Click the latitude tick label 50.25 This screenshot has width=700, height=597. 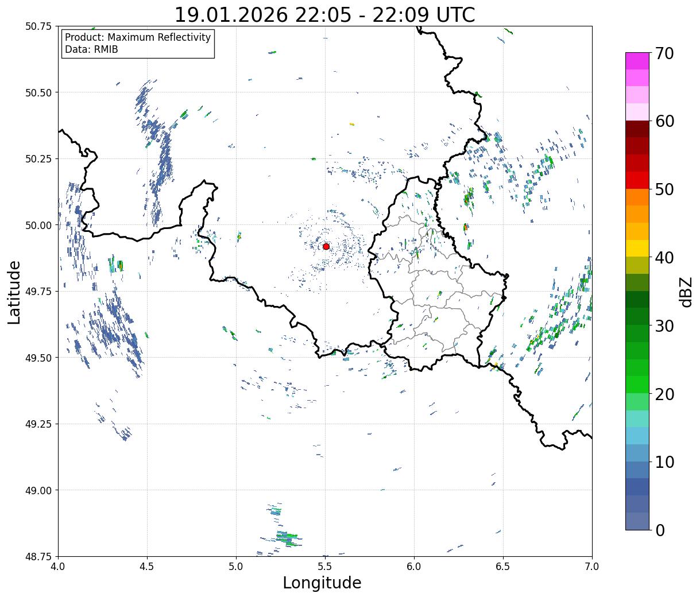(38, 159)
